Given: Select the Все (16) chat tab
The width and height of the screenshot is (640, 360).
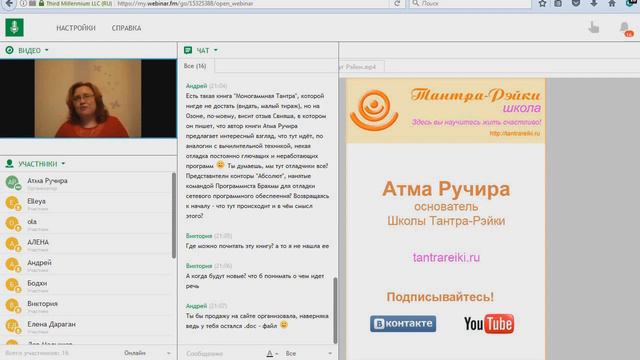Looking at the screenshot, I should click(x=195, y=66).
